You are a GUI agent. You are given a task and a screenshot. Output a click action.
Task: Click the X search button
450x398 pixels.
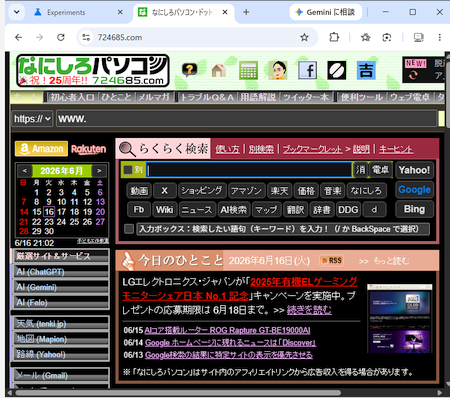164,191
